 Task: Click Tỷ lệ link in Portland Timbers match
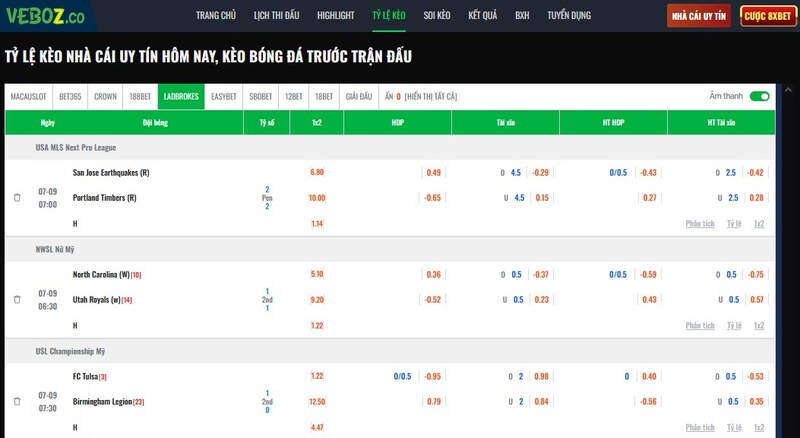coord(734,223)
